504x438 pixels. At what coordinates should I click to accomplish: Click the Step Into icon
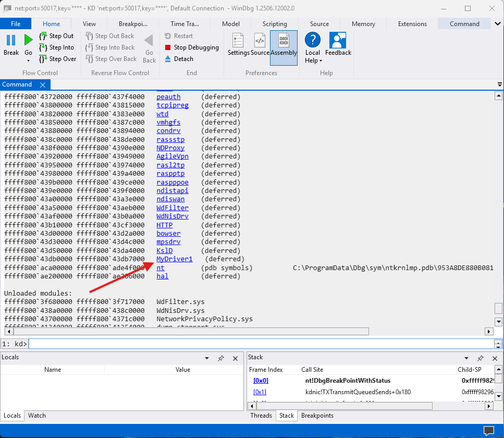pos(43,47)
